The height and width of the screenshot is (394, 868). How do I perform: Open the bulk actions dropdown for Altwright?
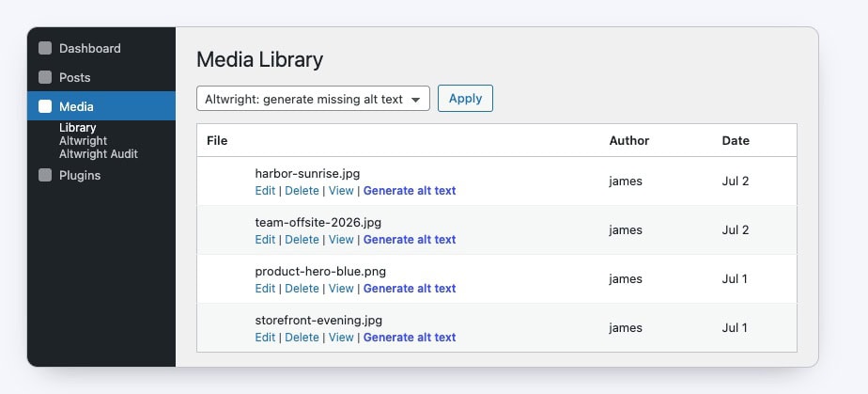tap(313, 99)
